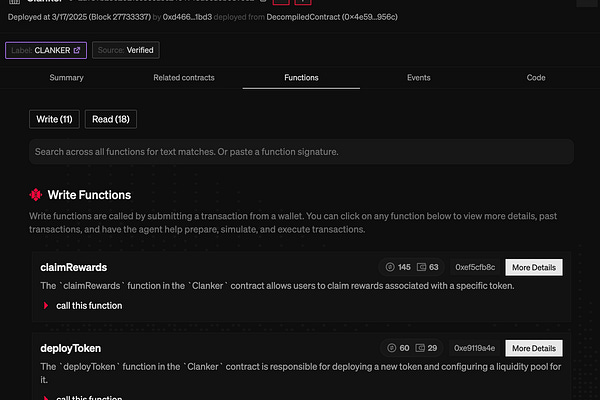Click deployToken wallet count icon 29
600x400 pixels.
420,348
